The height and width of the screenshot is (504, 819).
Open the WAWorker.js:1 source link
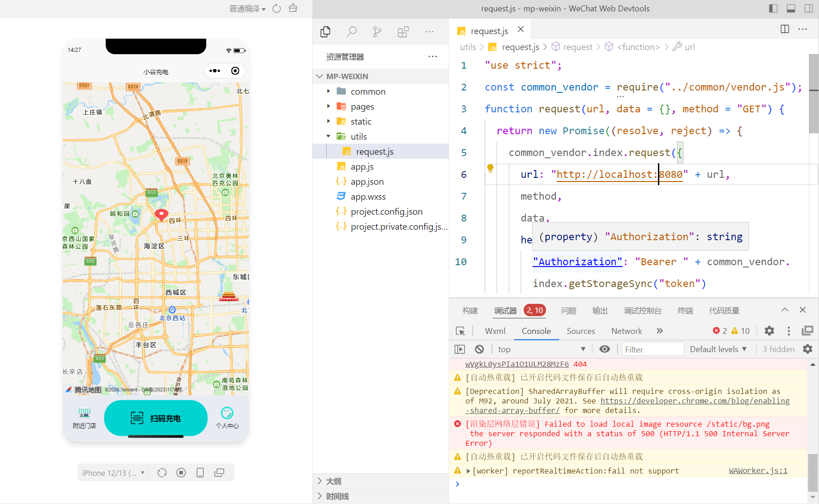click(758, 471)
